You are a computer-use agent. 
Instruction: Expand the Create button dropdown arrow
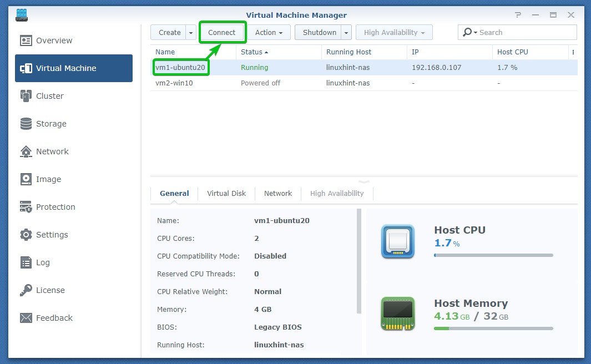(191, 33)
